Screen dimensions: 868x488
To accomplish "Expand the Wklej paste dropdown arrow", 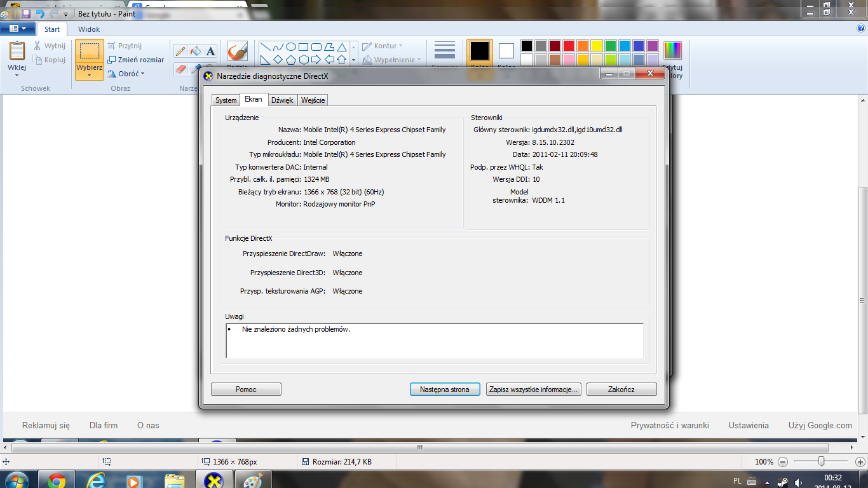I will click(17, 75).
